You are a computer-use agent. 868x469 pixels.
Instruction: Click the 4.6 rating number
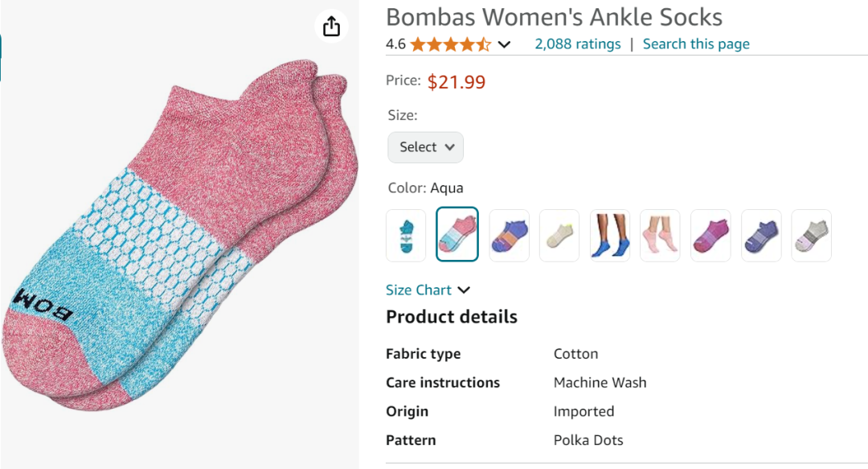point(395,44)
